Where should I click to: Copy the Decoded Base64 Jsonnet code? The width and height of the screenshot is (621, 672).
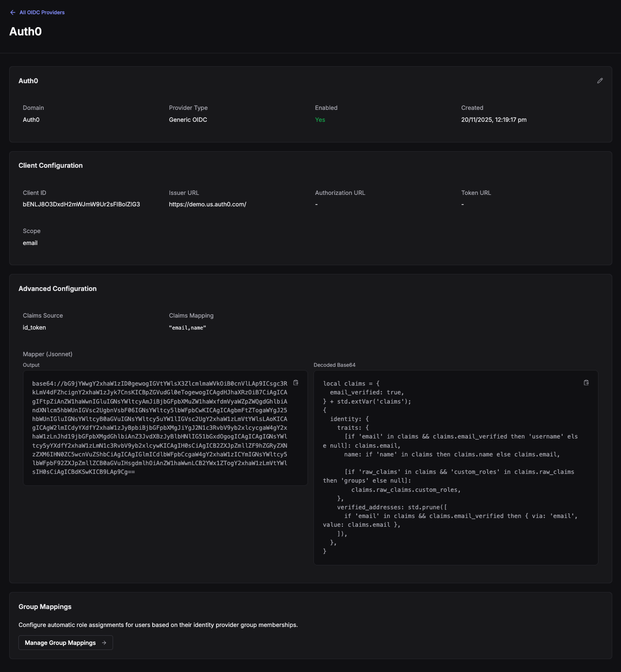[x=587, y=382]
